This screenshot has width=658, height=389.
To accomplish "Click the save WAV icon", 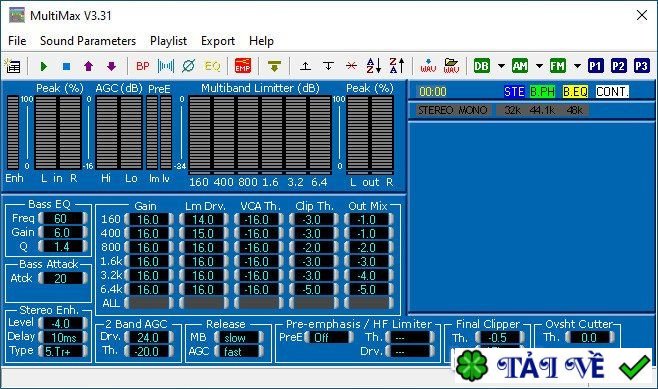I will (x=428, y=66).
